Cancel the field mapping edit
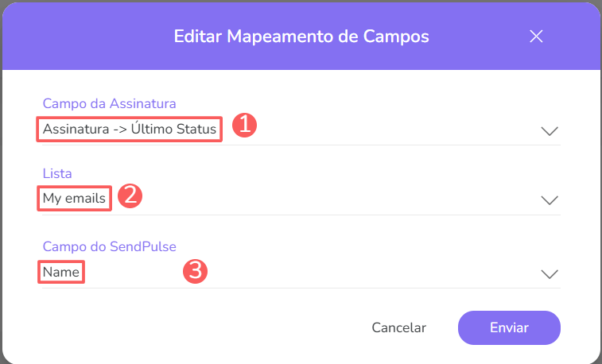The width and height of the screenshot is (602, 364). tap(399, 327)
